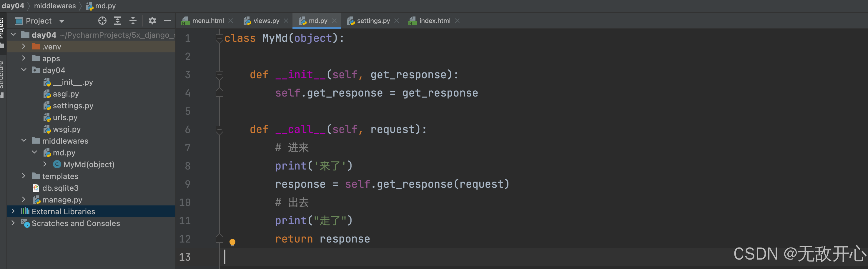Select urls.py in the tree

pos(61,117)
